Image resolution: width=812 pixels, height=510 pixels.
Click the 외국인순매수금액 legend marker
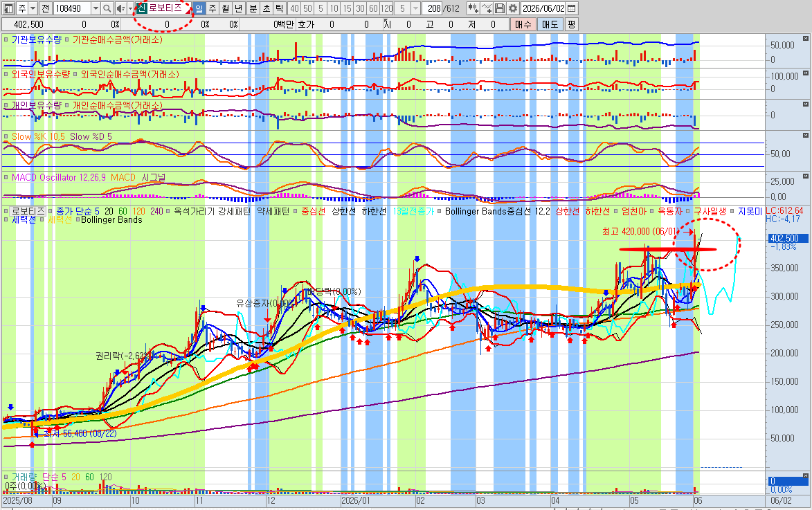click(x=75, y=74)
